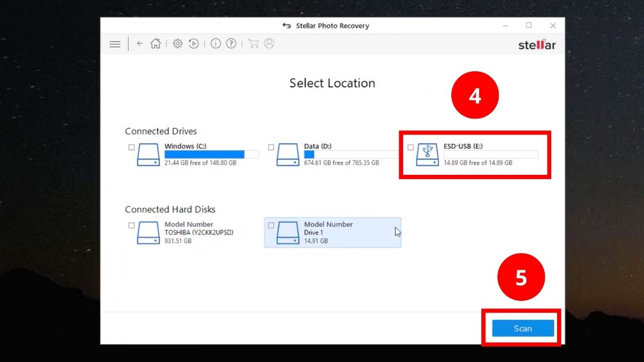Open the info icon

click(216, 44)
